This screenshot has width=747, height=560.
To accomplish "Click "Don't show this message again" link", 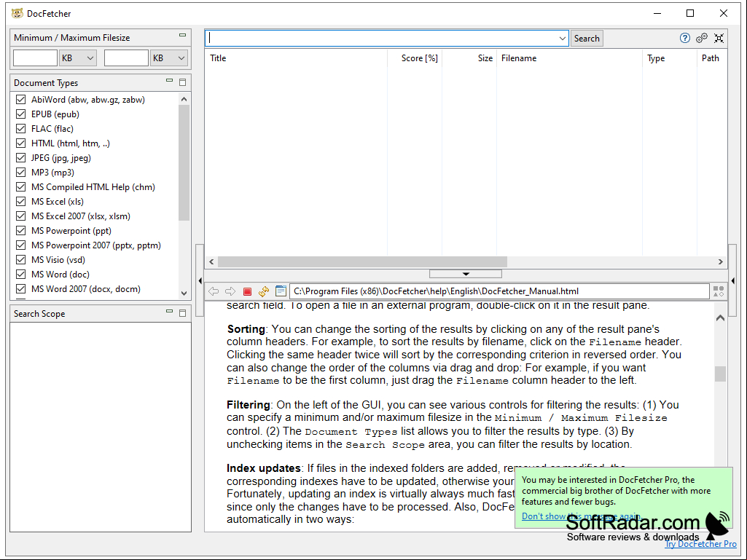I will [582, 516].
